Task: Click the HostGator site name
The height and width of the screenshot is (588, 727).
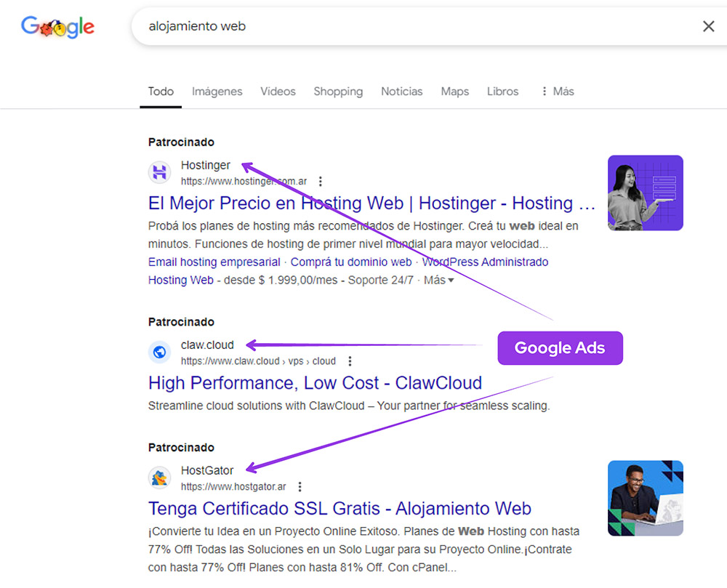Action: [207, 470]
